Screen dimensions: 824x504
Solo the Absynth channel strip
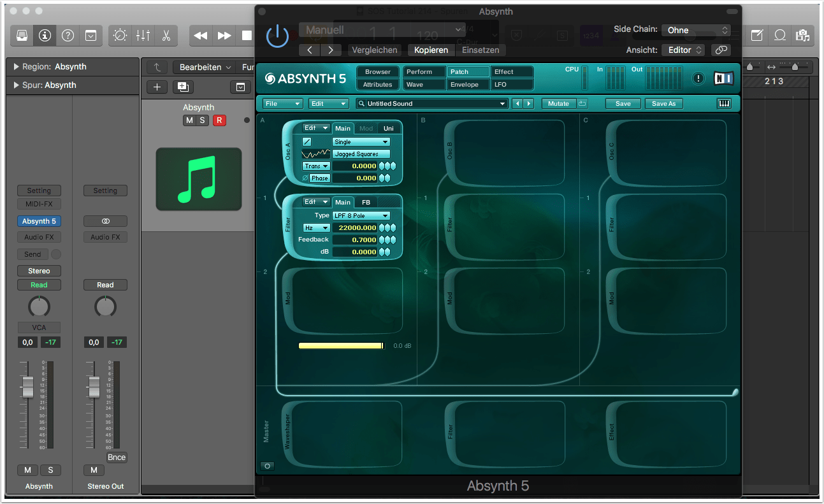tap(50, 470)
